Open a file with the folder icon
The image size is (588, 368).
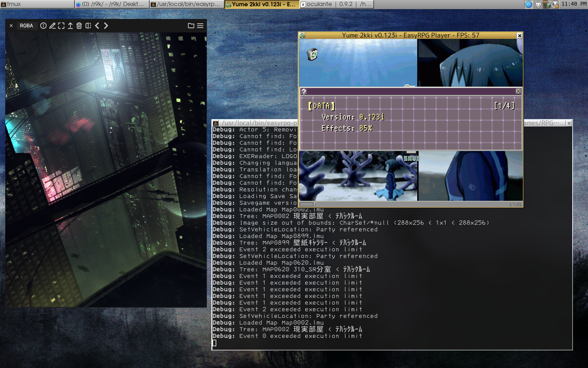(x=191, y=26)
